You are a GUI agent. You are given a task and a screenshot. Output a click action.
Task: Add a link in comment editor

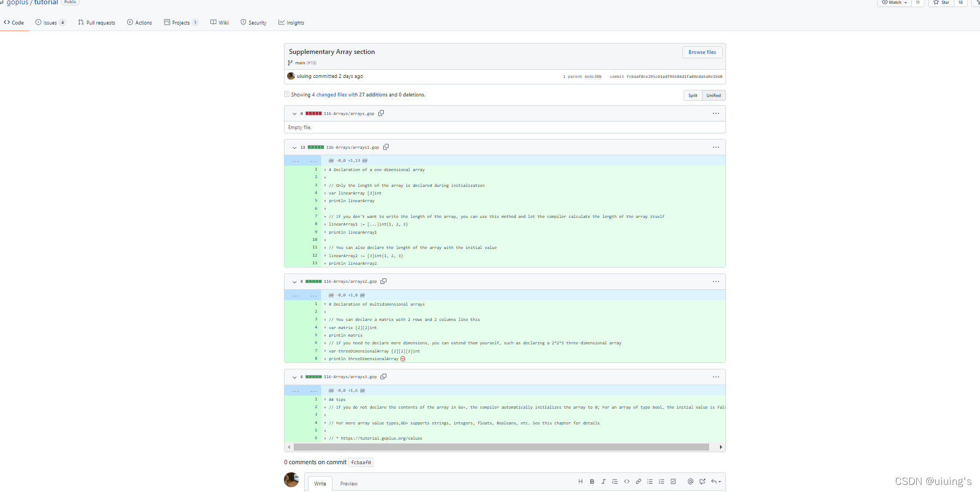tap(638, 482)
